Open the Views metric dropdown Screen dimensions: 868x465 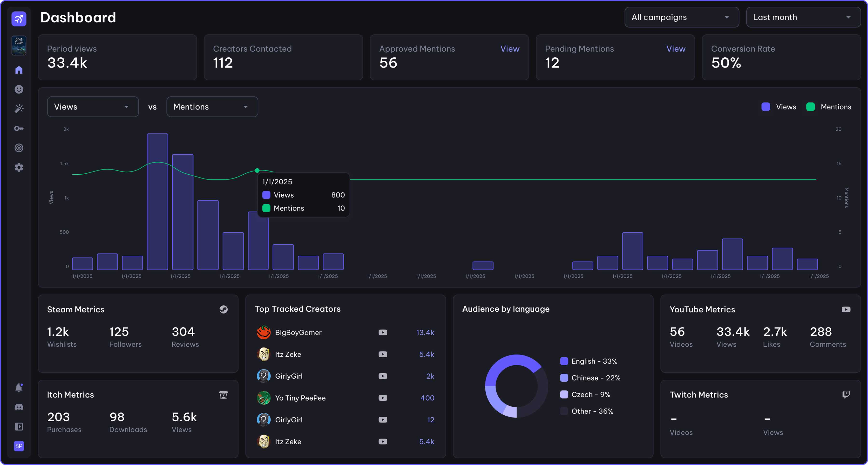click(x=93, y=107)
